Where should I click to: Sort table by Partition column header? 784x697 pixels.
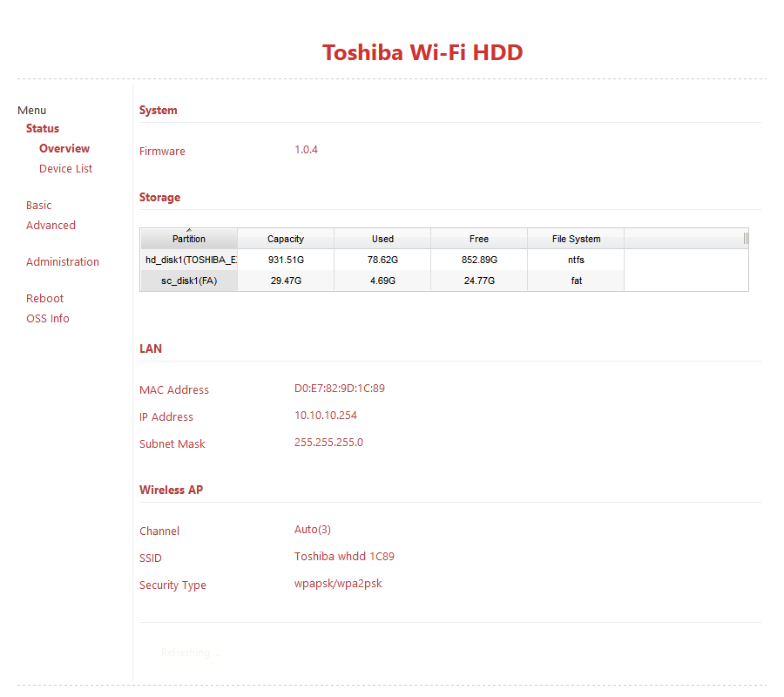tap(188, 239)
